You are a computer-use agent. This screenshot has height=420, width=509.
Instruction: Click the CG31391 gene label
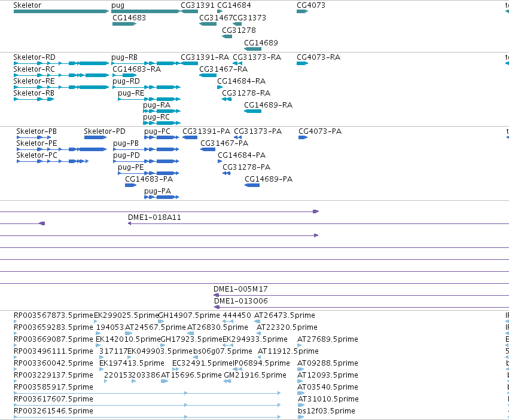pos(197,5)
